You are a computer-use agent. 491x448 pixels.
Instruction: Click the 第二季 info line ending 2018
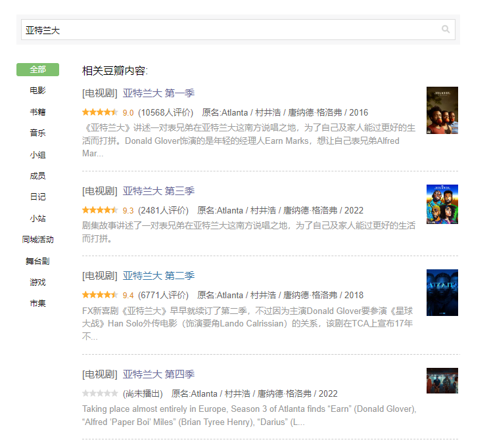point(280,296)
